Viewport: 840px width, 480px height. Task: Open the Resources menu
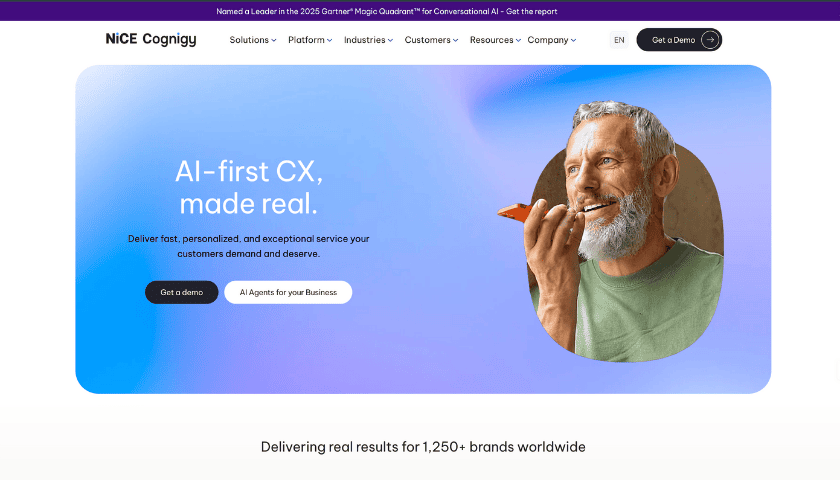click(491, 40)
